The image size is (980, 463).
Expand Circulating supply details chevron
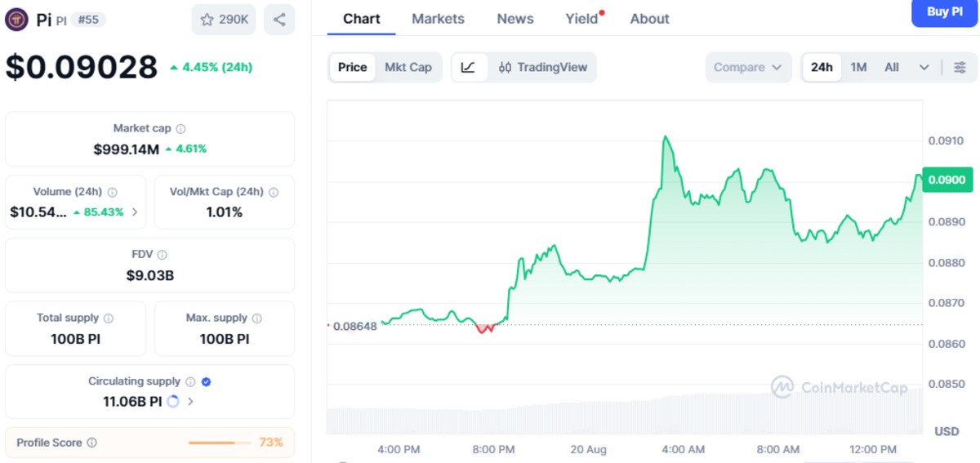(190, 402)
